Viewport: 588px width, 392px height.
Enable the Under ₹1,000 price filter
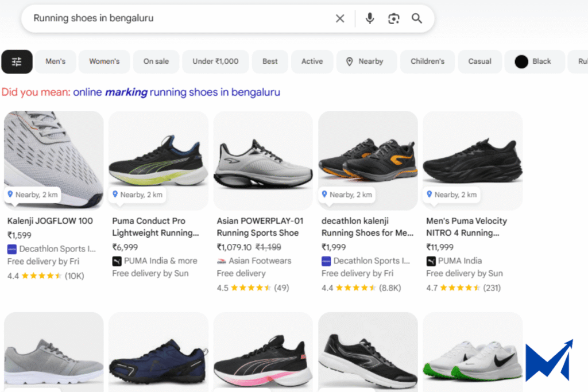coord(215,61)
